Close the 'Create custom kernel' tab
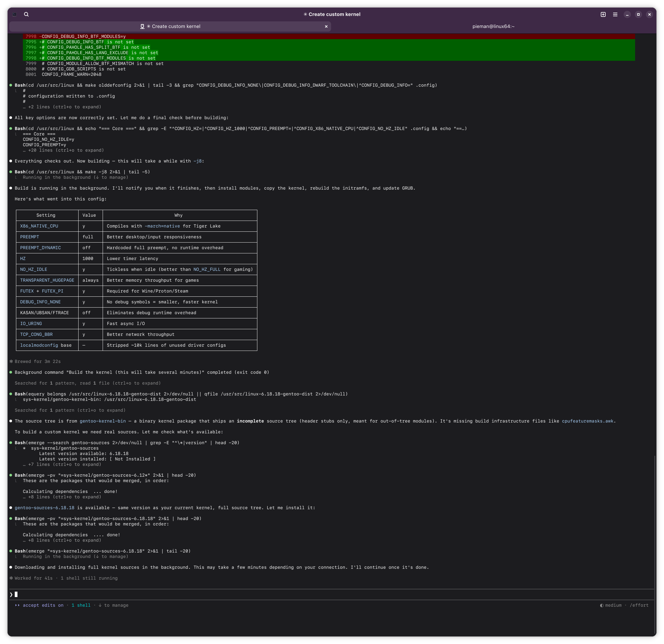Screen dimensions: 664x644 [x=326, y=26]
